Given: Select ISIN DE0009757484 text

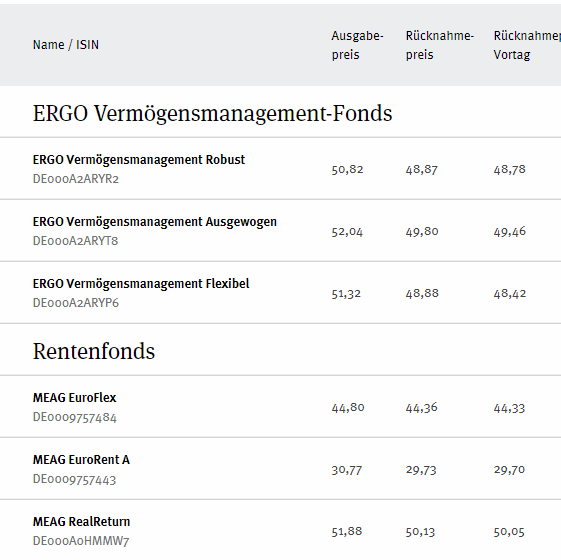Looking at the screenshot, I should pos(74,418).
